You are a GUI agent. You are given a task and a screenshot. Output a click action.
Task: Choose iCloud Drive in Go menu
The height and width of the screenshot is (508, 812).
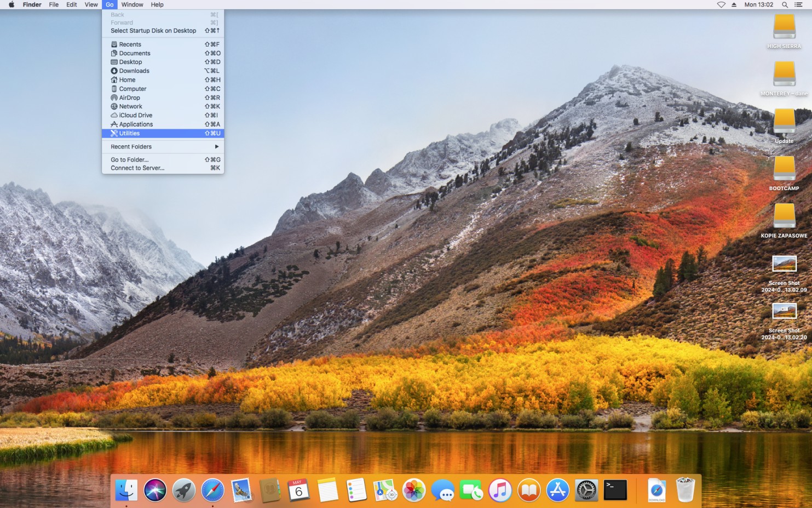(163, 115)
